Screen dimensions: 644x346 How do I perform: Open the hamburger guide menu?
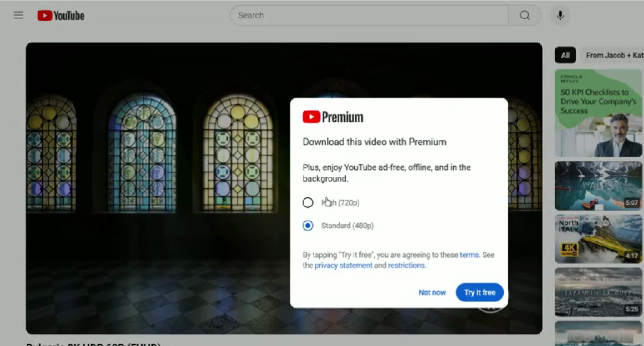[18, 15]
